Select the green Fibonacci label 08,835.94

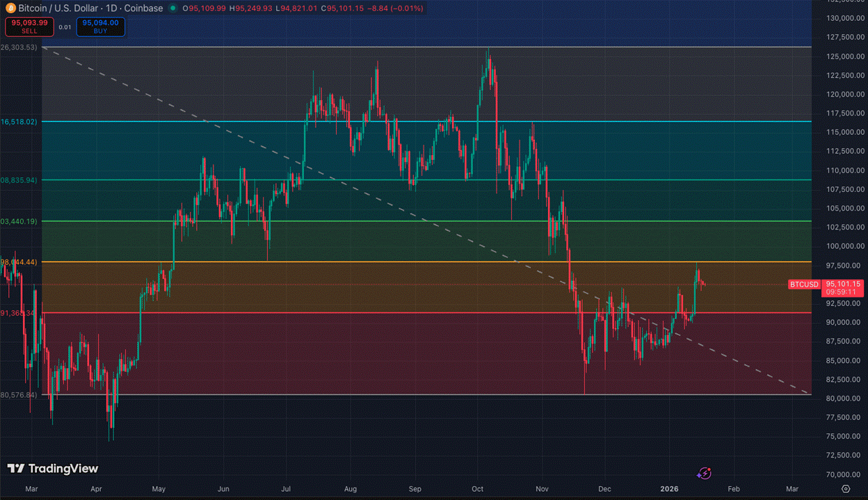pyautogui.click(x=19, y=180)
